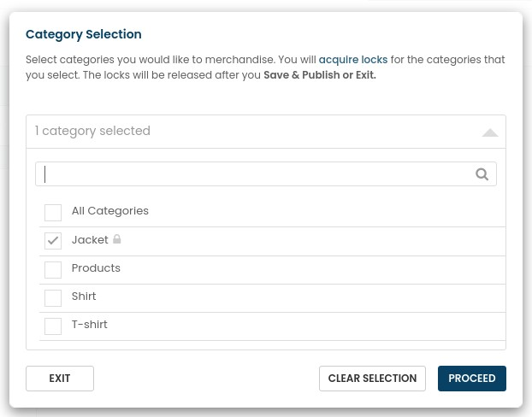Click the search magnifier icon

[482, 174]
